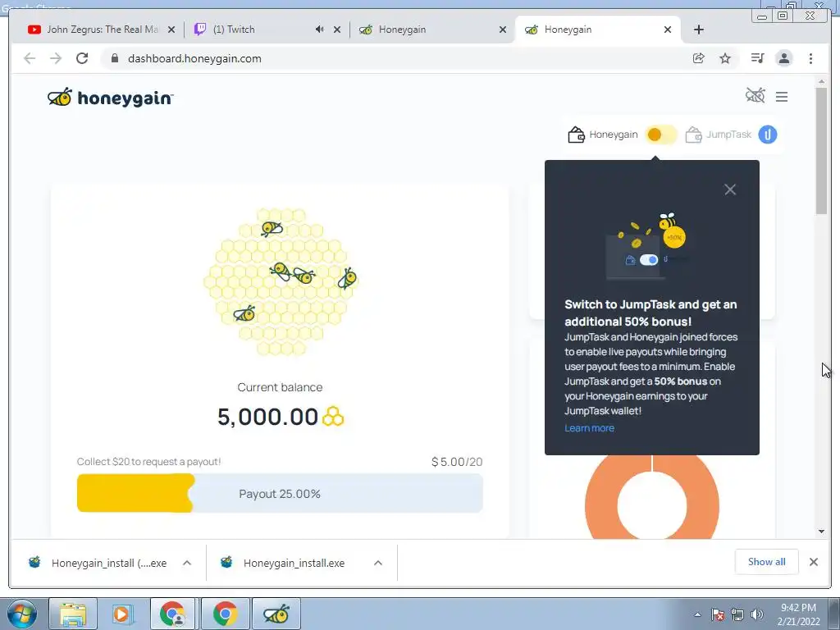Click Collect $20 to request a payout text
This screenshot has height=630, width=840.
pos(148,462)
